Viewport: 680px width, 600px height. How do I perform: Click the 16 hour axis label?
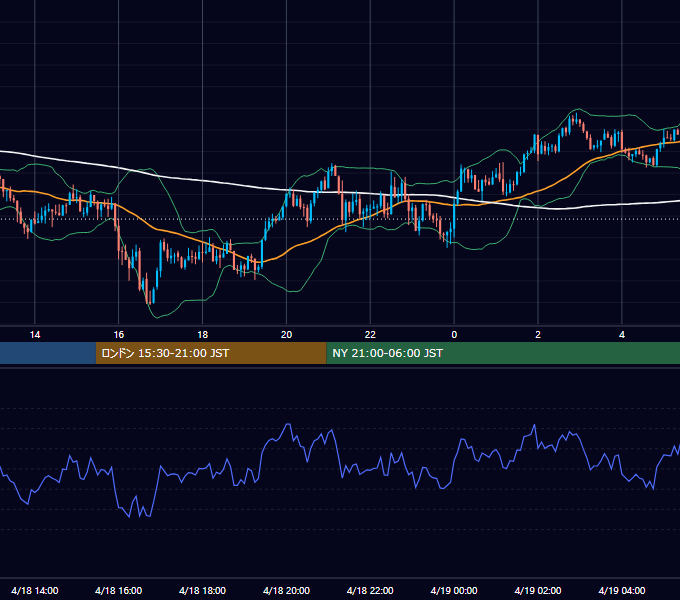(118, 335)
